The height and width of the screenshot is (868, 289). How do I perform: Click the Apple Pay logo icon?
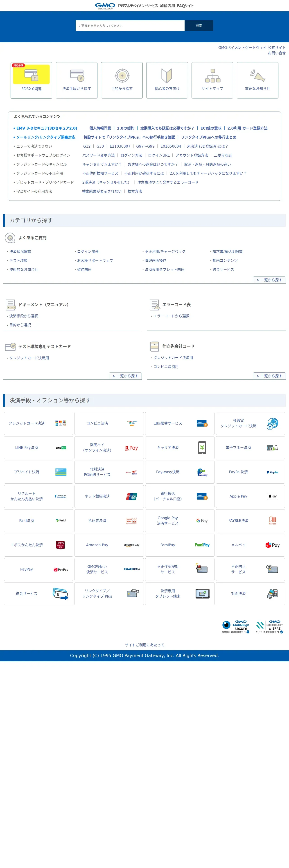[x=273, y=496]
